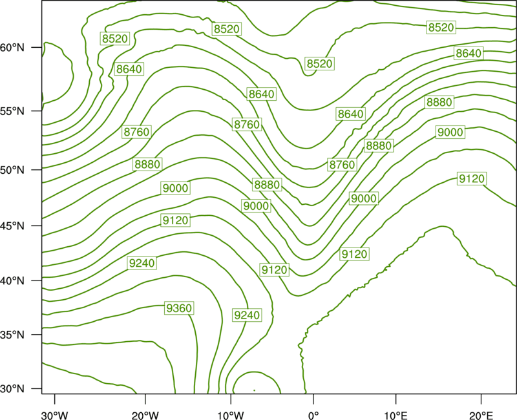Screen dimensions: 517x420
Task: Click the 10°E longitude axis label
Action: coord(396,415)
